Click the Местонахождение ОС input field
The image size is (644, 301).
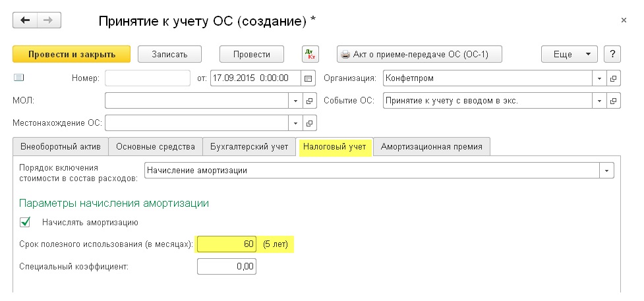coord(196,123)
